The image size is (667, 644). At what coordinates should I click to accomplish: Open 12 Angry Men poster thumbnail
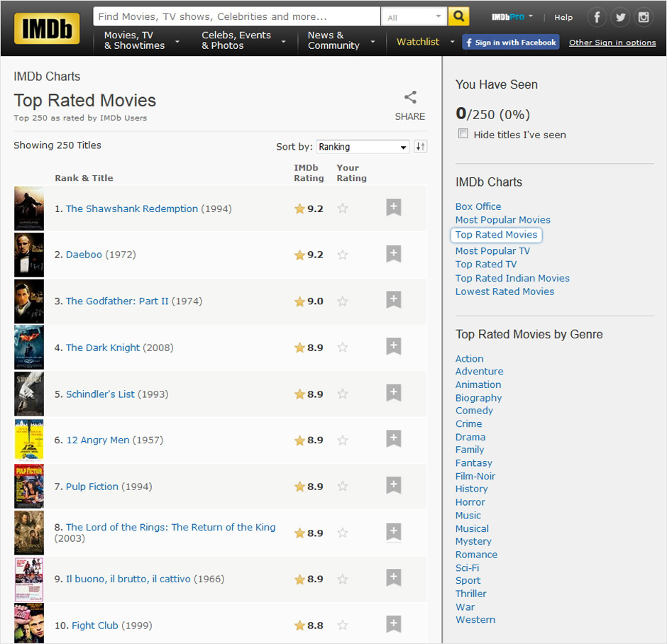(x=29, y=440)
